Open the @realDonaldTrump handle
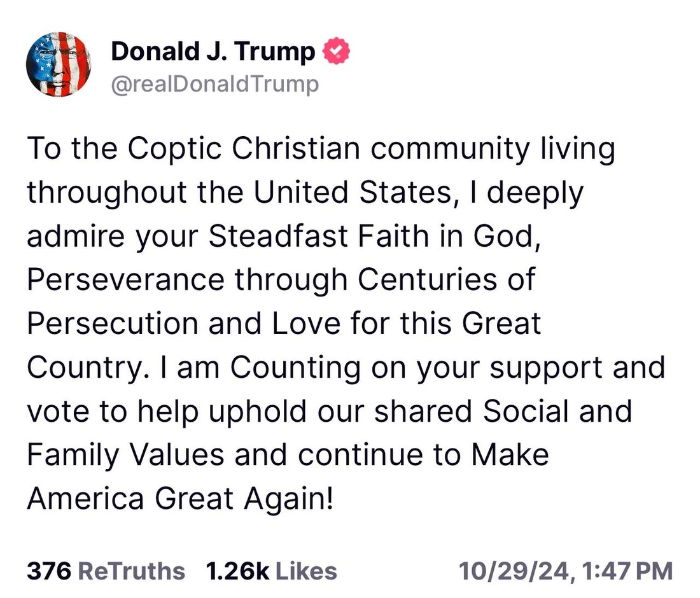The width and height of the screenshot is (700, 598). pyautogui.click(x=214, y=85)
